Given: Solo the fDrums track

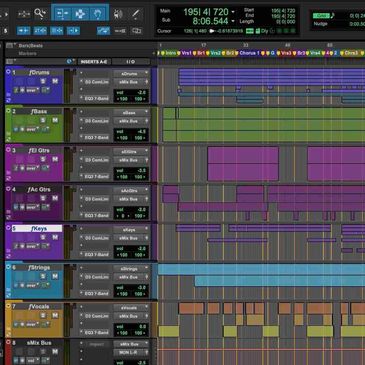Looking at the screenshot, I should (x=43, y=81).
